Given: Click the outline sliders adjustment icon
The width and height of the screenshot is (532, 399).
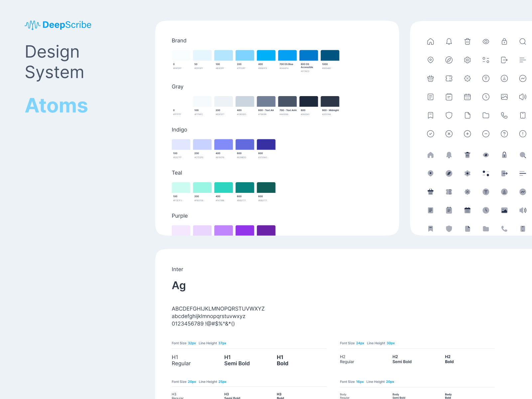Looking at the screenshot, I should [x=486, y=60].
